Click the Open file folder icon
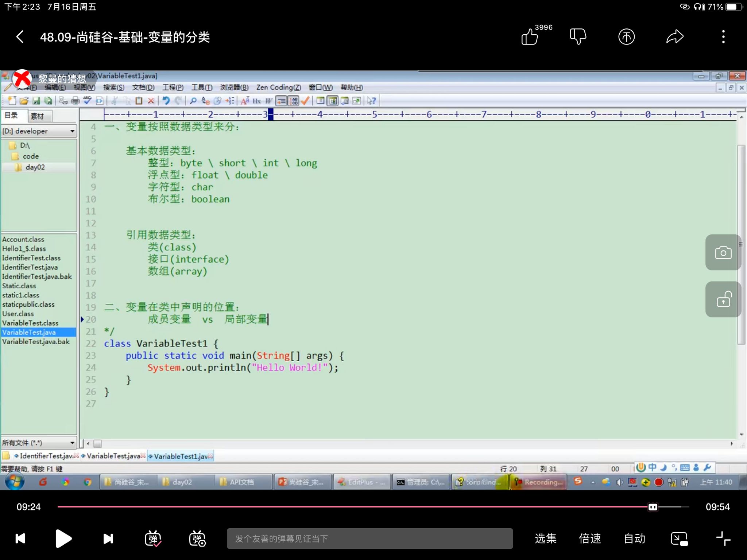Viewport: 747px width, 560px height. point(24,101)
